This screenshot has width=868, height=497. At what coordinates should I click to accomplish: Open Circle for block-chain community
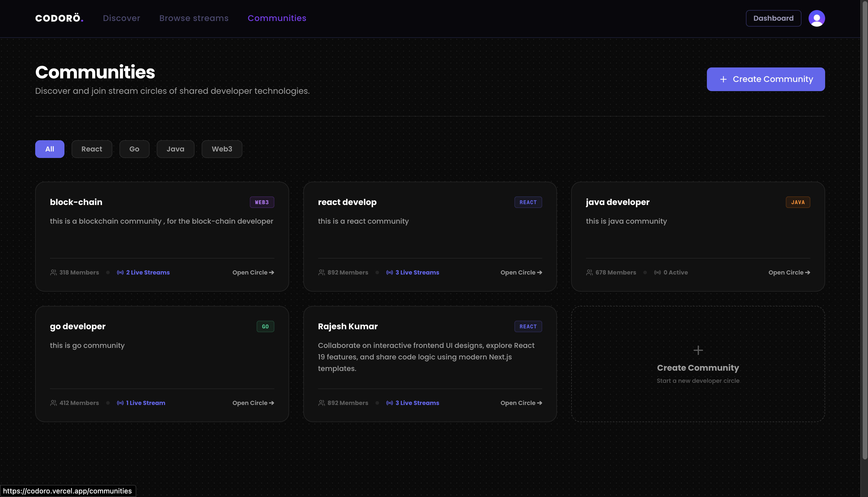[x=253, y=272]
